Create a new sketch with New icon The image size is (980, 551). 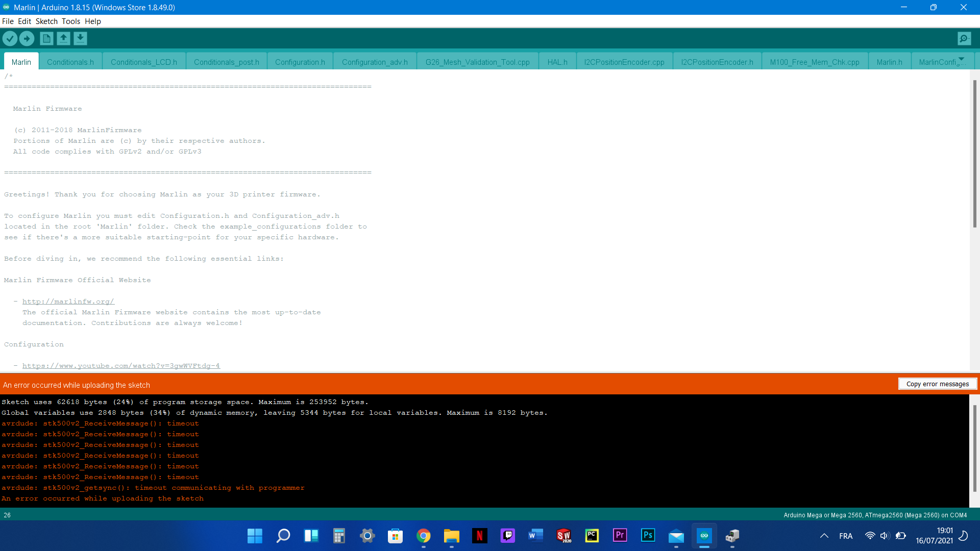click(46, 38)
